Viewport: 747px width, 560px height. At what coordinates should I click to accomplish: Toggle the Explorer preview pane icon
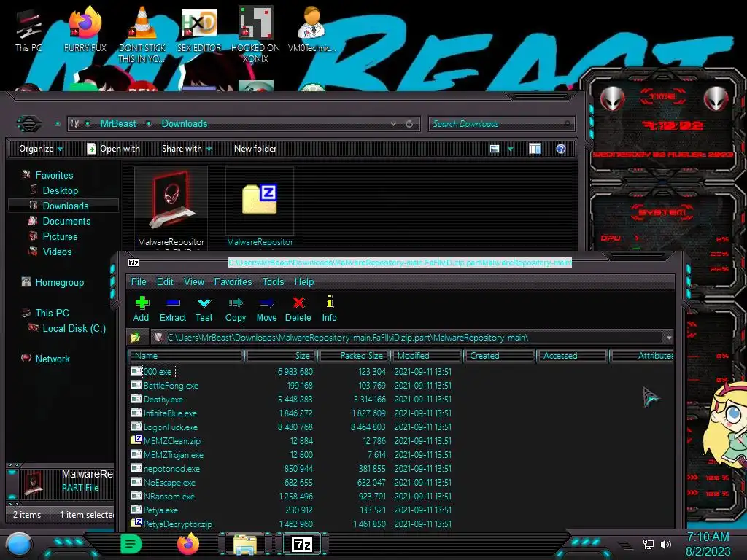click(535, 149)
